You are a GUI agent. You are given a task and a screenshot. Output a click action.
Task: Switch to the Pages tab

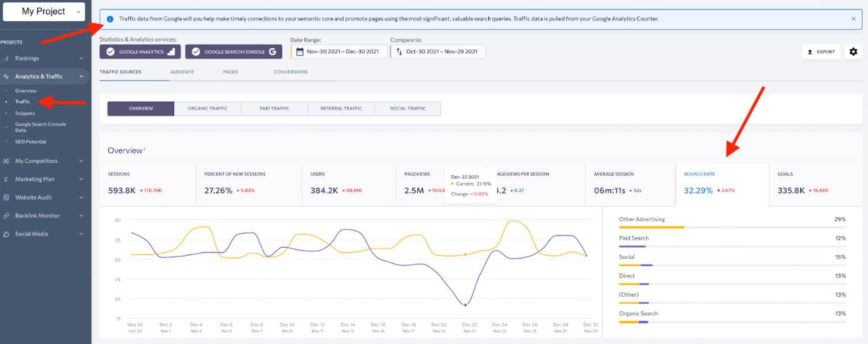tap(231, 72)
